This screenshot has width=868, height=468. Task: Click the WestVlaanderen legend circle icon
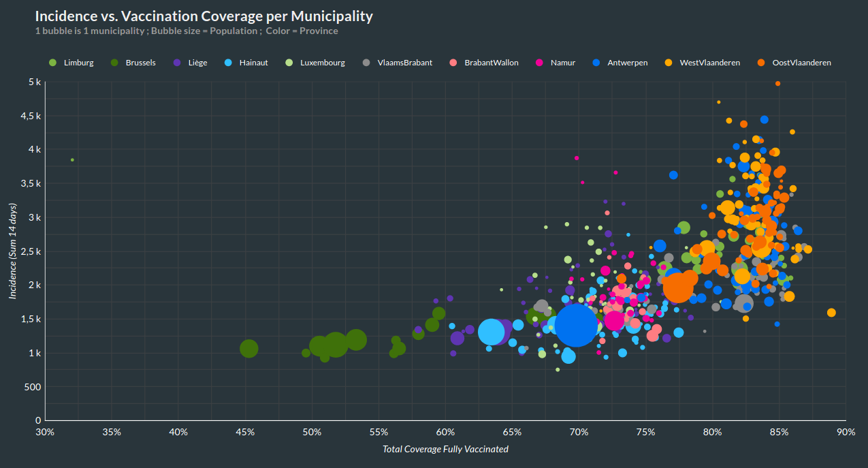669,63
